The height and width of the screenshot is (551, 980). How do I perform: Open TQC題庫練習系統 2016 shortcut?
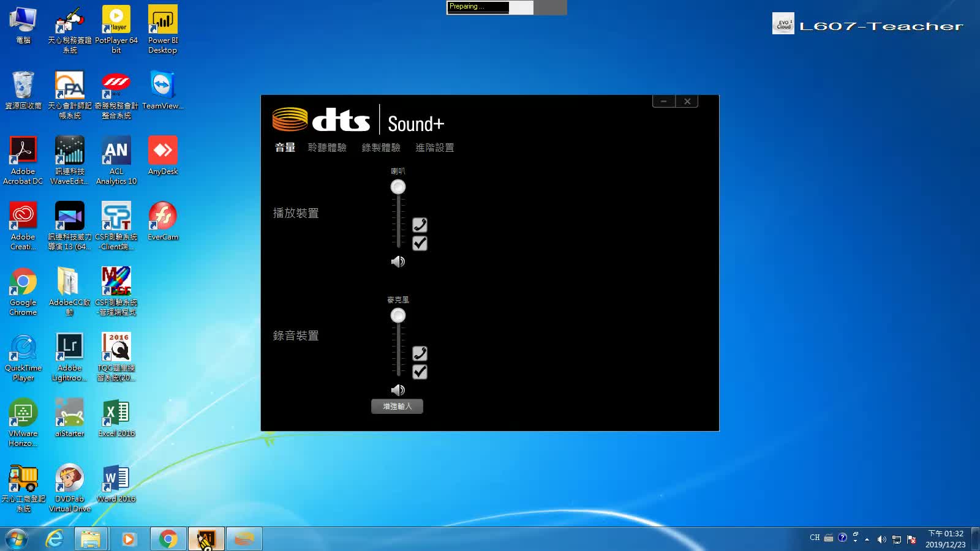[116, 357]
